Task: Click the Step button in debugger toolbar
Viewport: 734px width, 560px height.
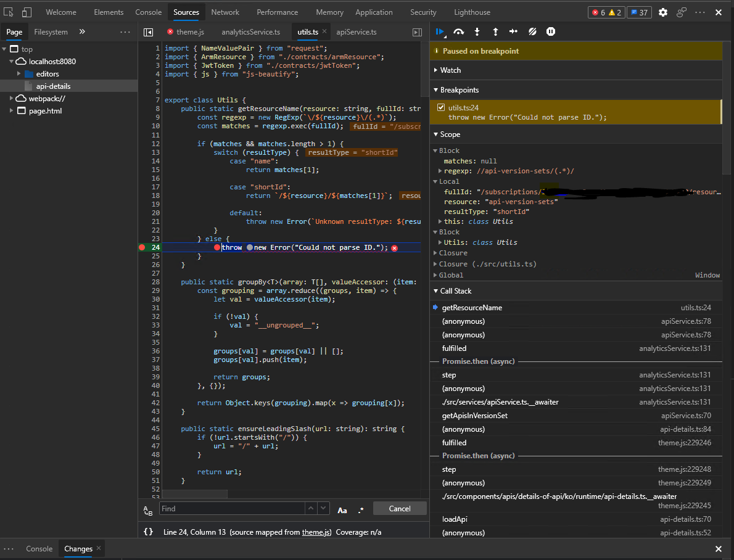Action: tap(514, 31)
